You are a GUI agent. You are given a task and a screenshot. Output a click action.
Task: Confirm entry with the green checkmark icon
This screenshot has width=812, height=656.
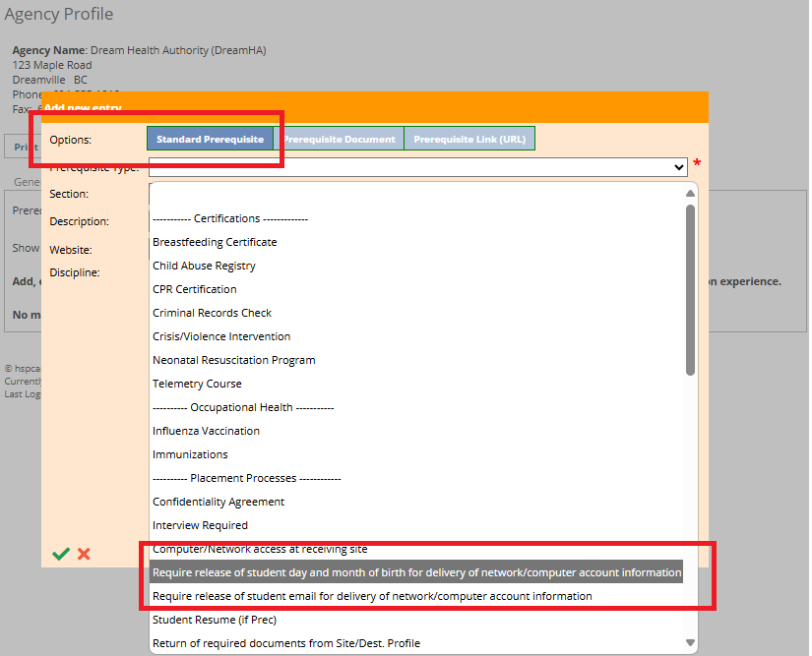(61, 554)
